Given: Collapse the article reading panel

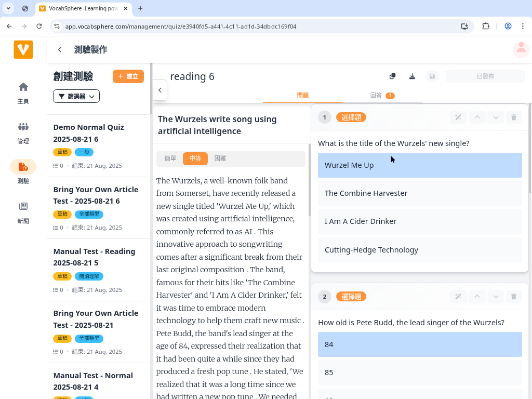Looking at the screenshot, I should 159,90.
